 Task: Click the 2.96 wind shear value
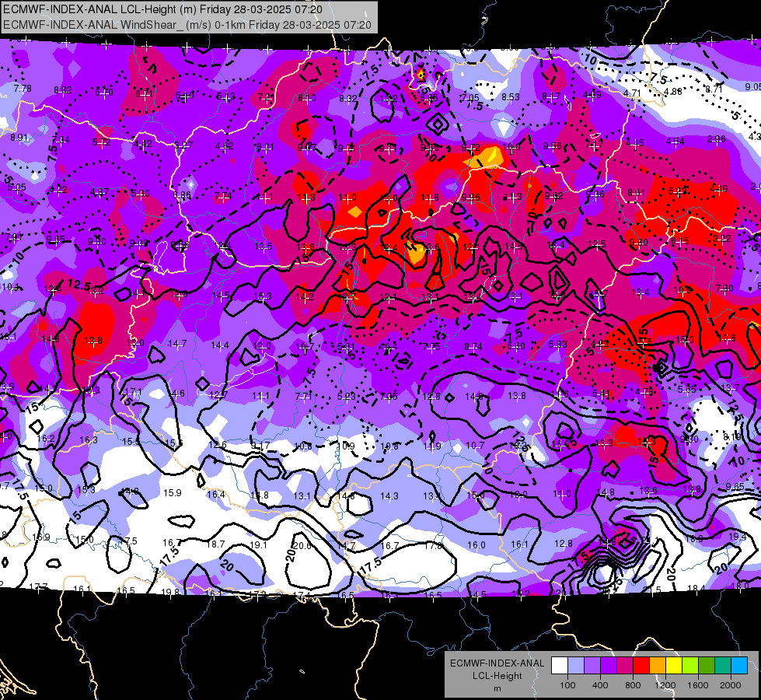tap(717, 139)
